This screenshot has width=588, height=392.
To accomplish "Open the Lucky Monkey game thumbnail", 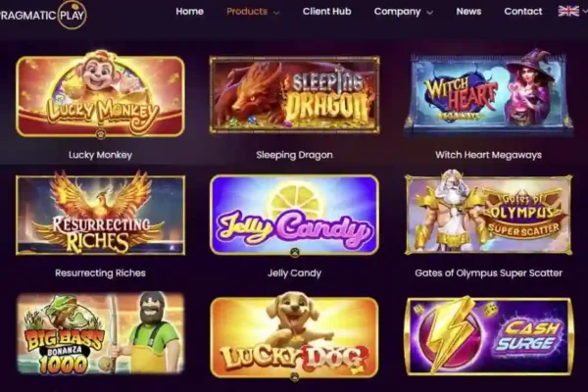I will [x=100, y=94].
